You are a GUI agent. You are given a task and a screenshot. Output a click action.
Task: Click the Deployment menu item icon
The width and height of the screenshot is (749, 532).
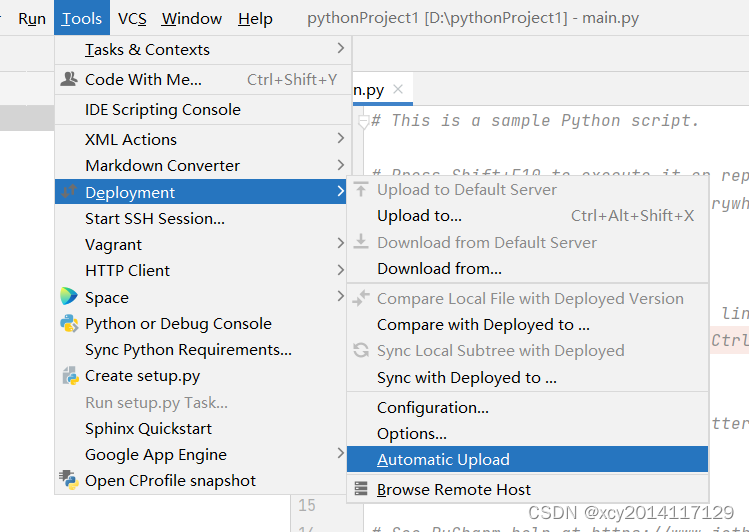69,192
